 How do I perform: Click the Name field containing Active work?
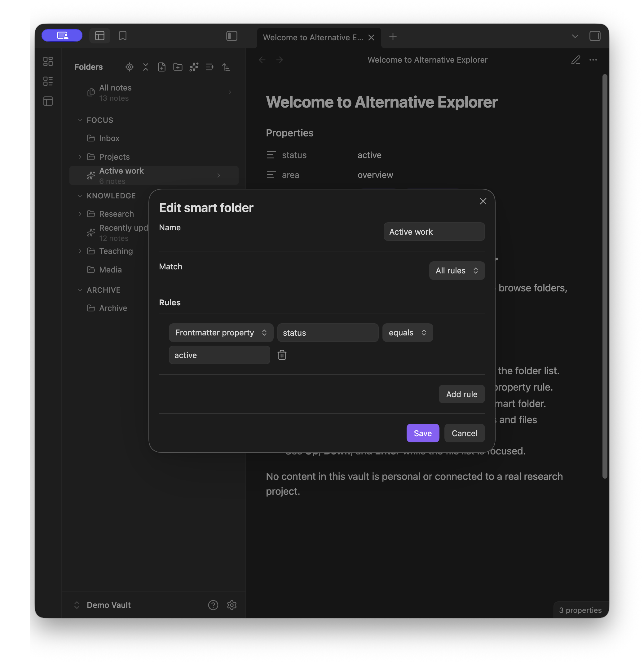(434, 232)
